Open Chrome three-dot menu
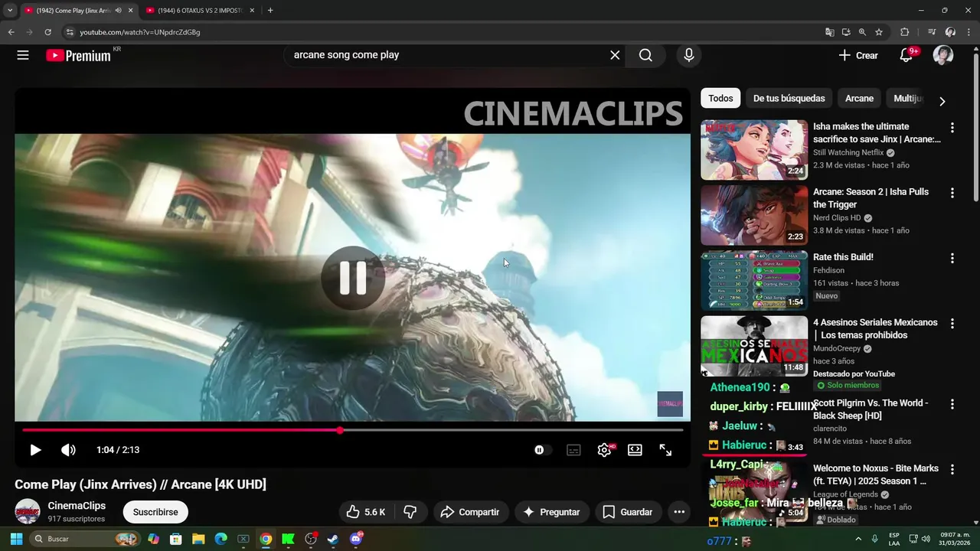 pos(969,32)
